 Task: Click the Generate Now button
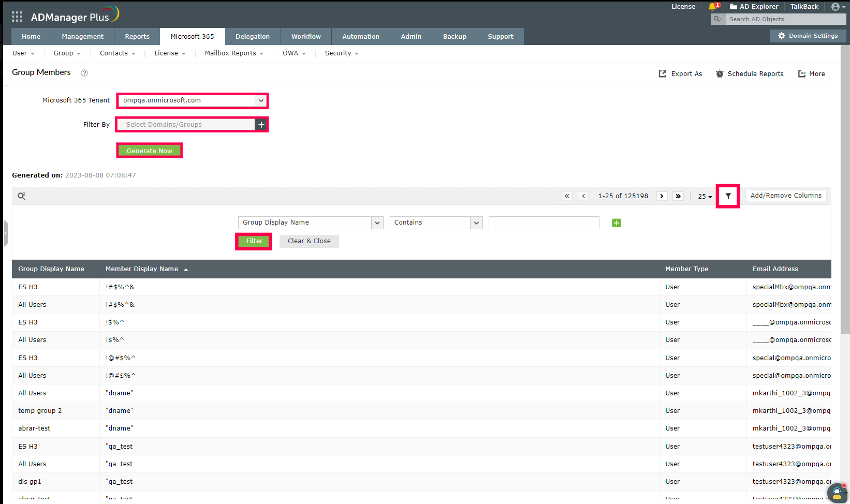click(149, 151)
